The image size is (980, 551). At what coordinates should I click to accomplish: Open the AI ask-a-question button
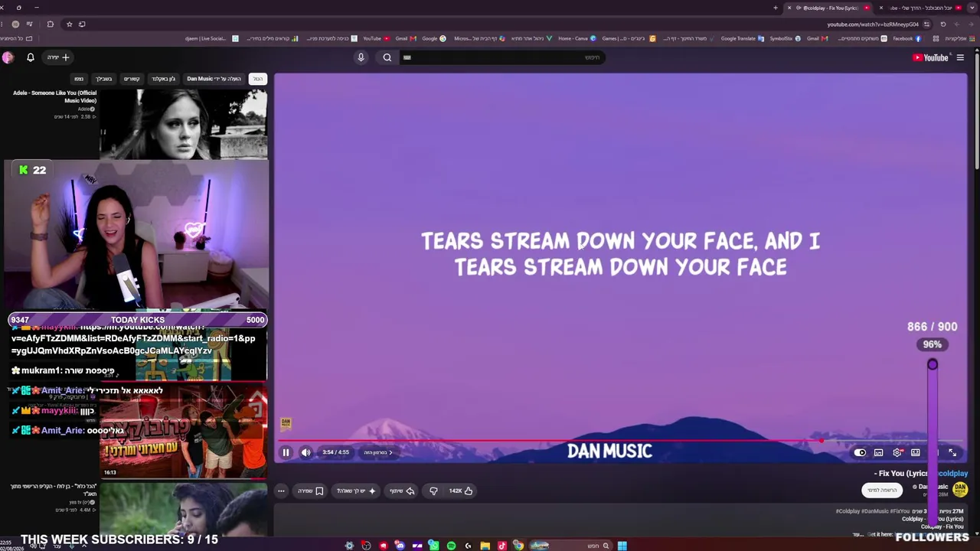pos(356,491)
